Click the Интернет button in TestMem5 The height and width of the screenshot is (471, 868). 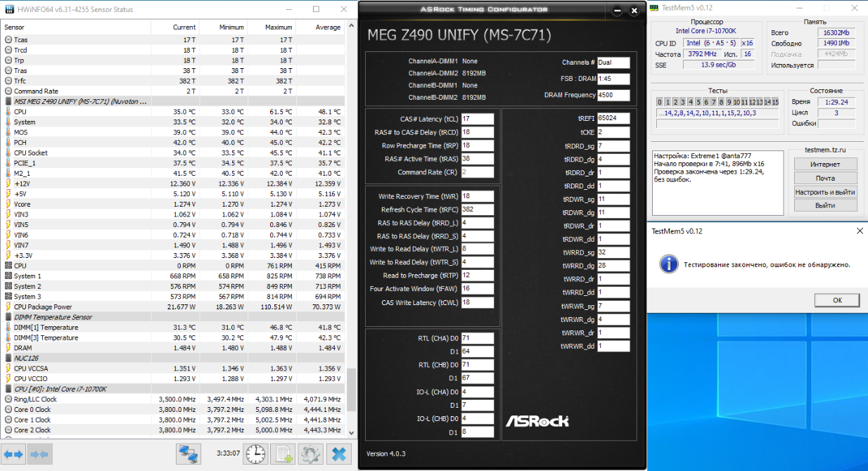[825, 164]
